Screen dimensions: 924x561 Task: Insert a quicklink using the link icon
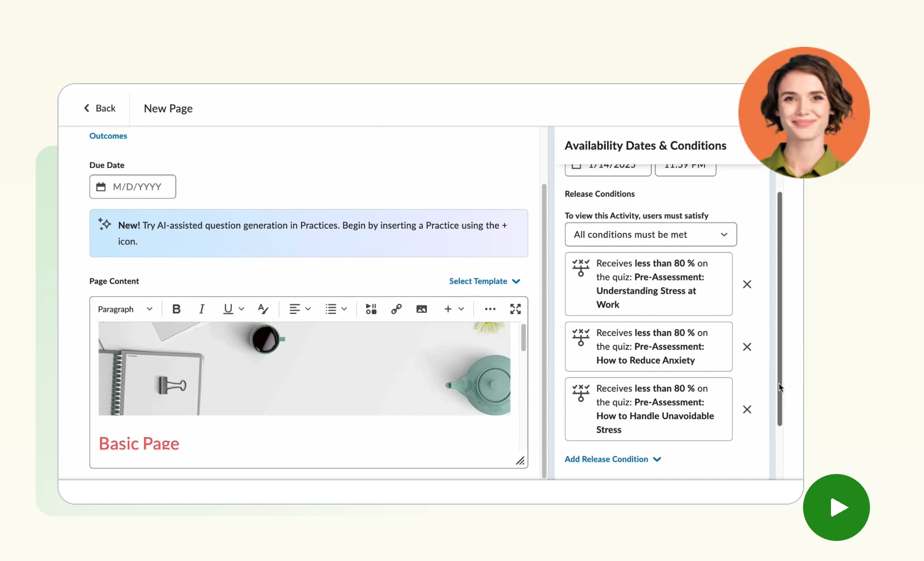coord(396,309)
